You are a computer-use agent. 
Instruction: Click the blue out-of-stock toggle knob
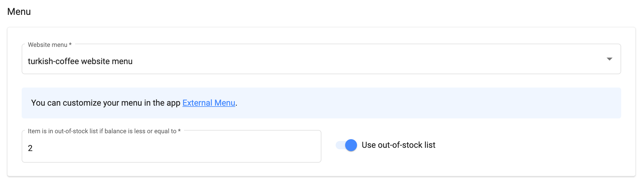pyautogui.click(x=351, y=145)
